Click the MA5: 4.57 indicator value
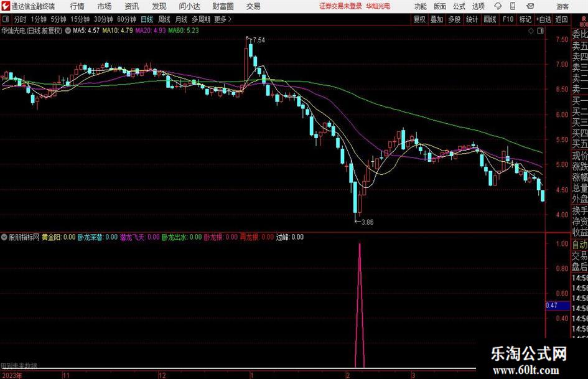The height and width of the screenshot is (379, 588). click(86, 30)
